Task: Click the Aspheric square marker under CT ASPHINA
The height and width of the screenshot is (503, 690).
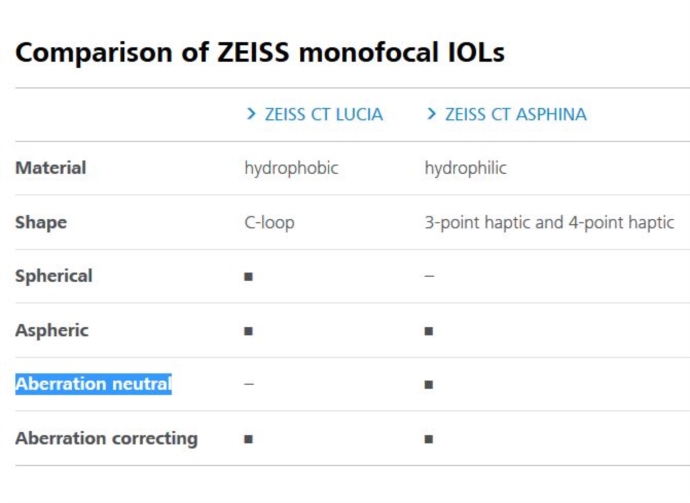Action: [429, 331]
